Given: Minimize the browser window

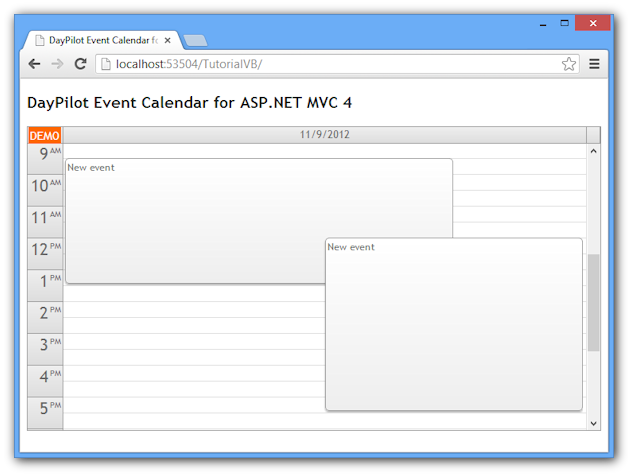Looking at the screenshot, I should (543, 23).
